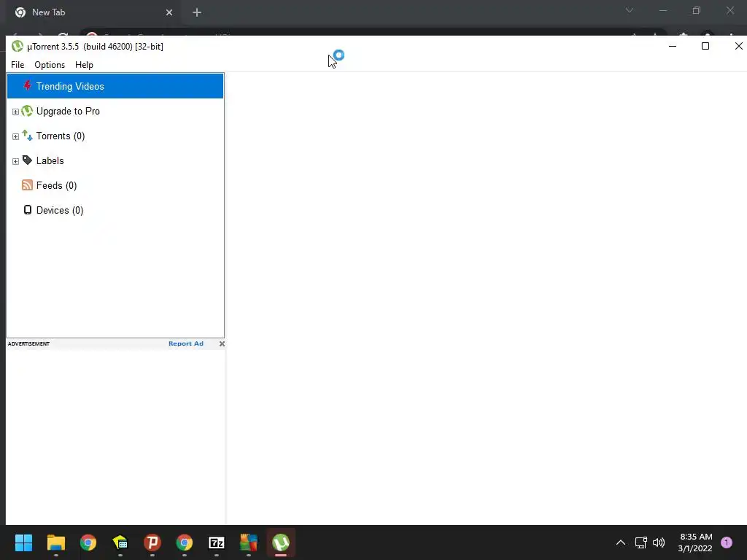Open the clock showing 8:35 AM

[695, 542]
